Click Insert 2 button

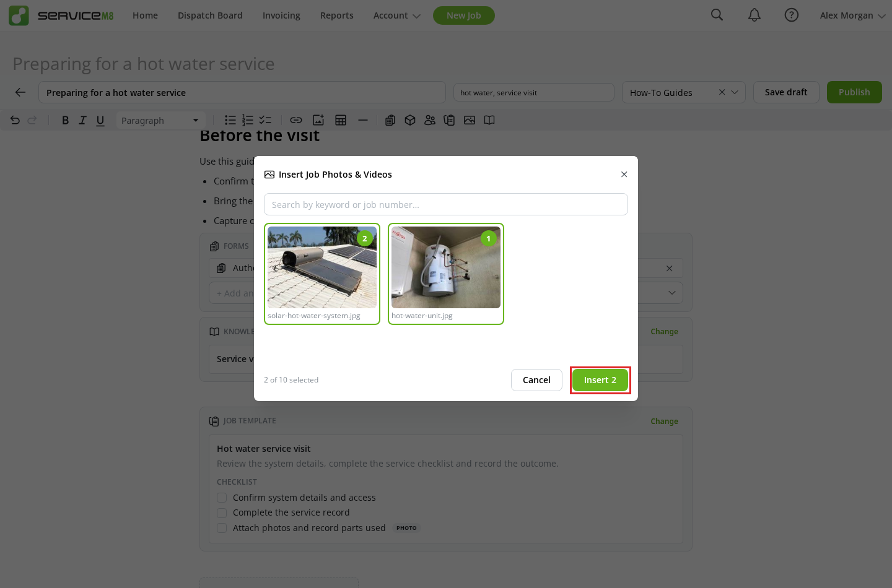(600, 380)
